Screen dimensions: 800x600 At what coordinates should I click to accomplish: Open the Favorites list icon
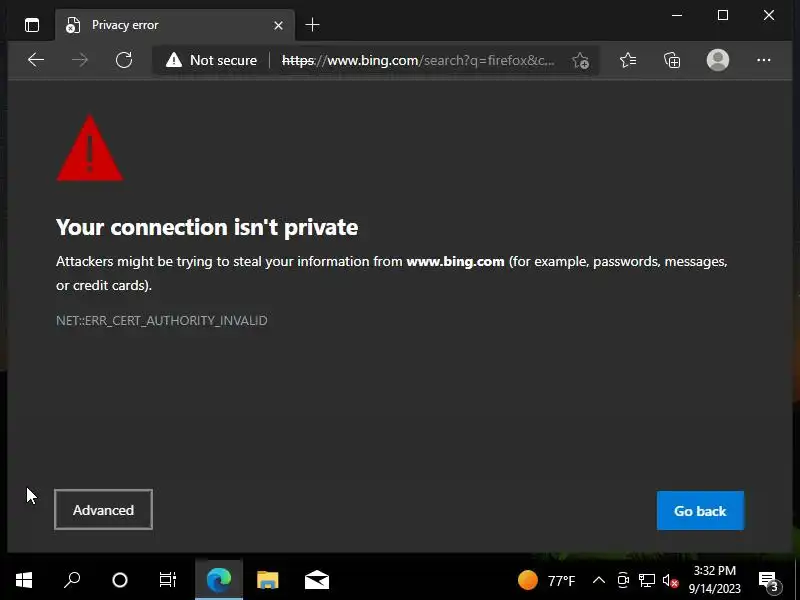coord(628,60)
